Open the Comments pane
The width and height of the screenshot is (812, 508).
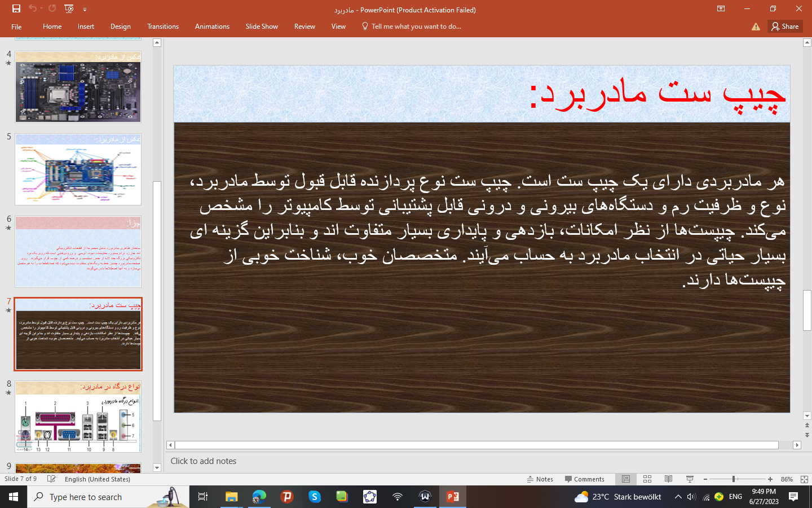click(586, 479)
